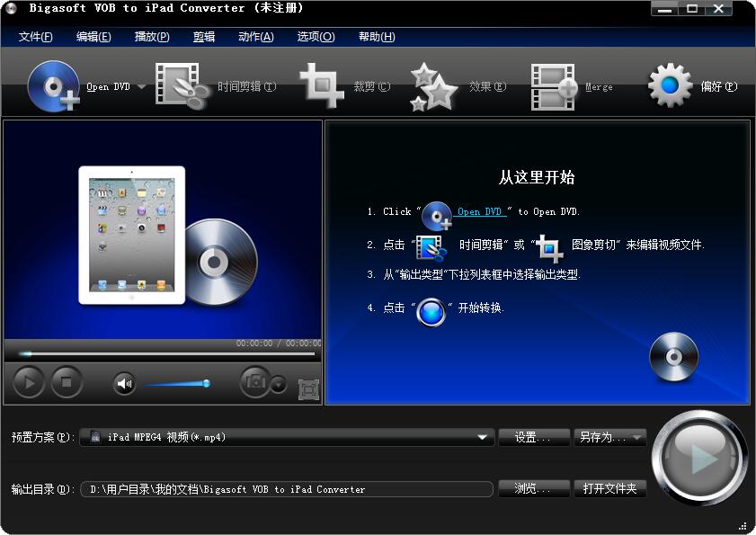Click the 时间剪辑 film scissors icon in toolbar
Image resolution: width=756 pixels, height=535 pixels.
182,85
